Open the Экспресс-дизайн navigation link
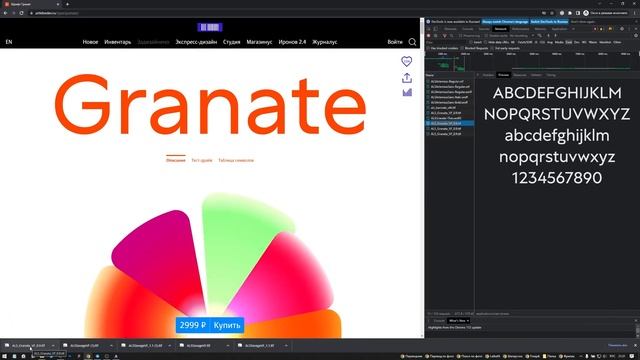The height and width of the screenshot is (360, 640). 196,42
